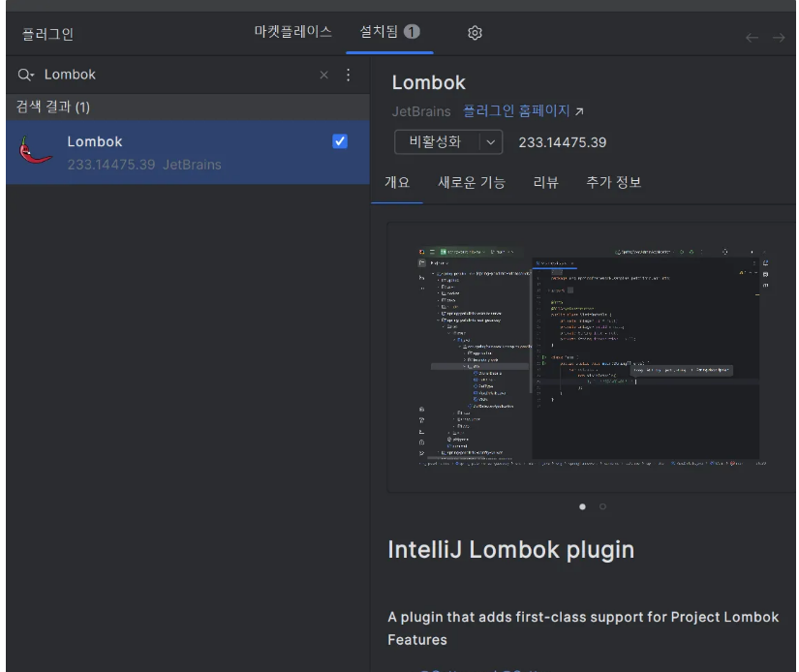Viewport: 799px width, 672px height.
Task: Click the installed count badge 1
Action: point(412,32)
